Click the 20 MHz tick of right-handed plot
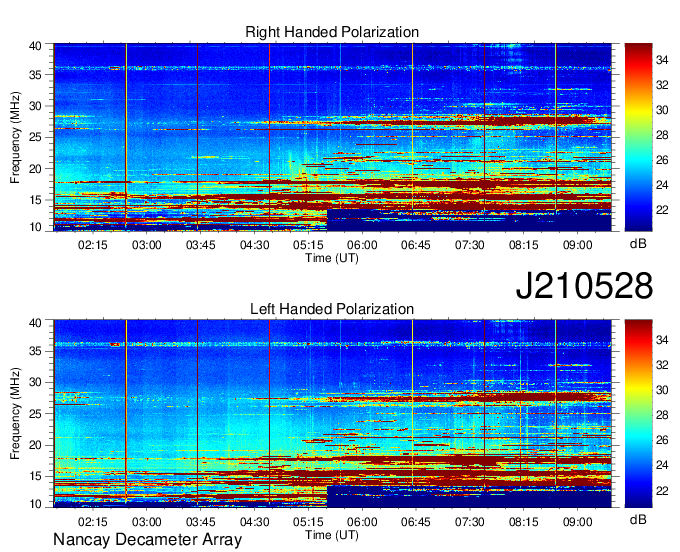This screenshot has width=680, height=552. [x=35, y=169]
